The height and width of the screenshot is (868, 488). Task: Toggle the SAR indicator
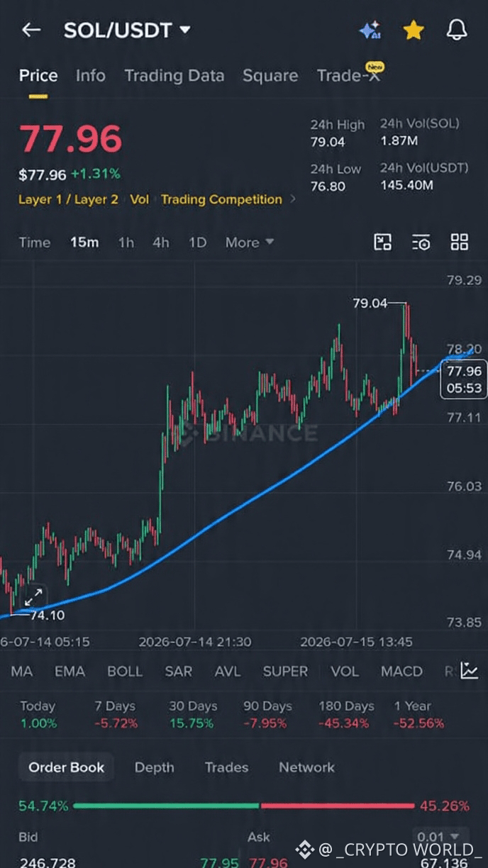(179, 672)
